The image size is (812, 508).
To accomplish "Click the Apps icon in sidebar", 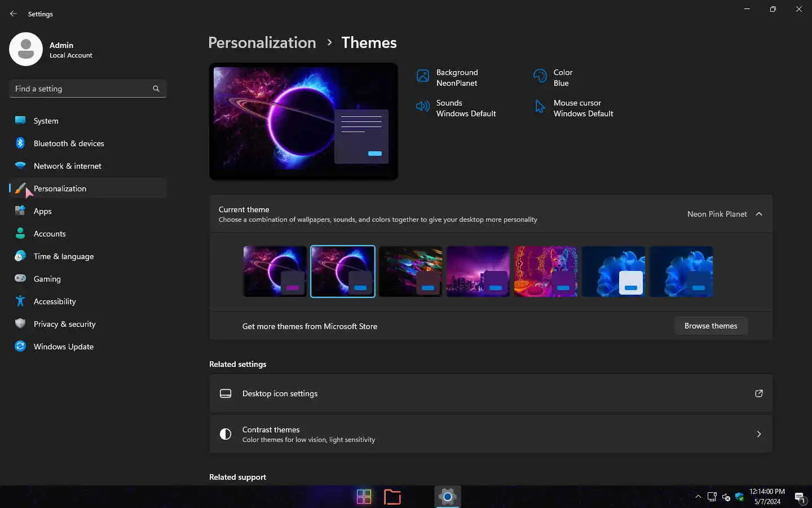I will coord(20,211).
